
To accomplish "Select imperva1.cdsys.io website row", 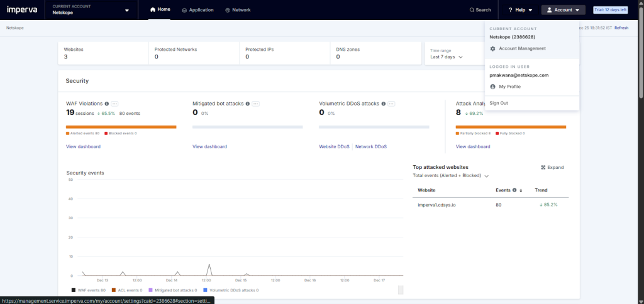I will 491,204.
